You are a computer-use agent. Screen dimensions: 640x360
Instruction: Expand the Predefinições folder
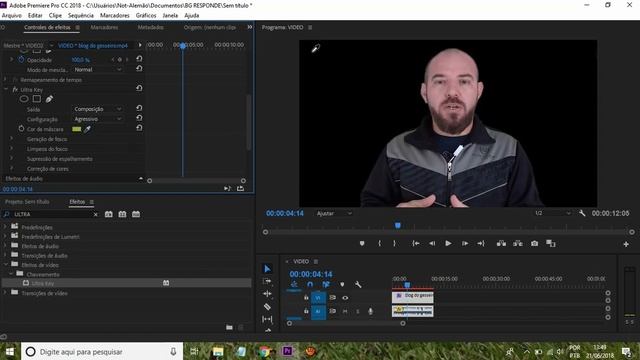pos(5,227)
